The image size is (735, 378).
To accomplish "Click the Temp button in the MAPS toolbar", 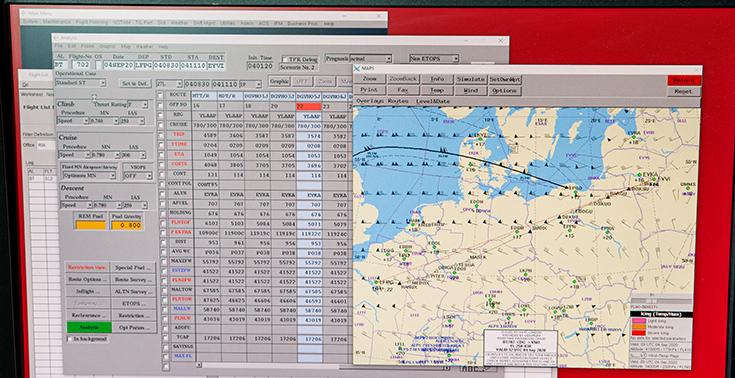I will pyautogui.click(x=436, y=90).
